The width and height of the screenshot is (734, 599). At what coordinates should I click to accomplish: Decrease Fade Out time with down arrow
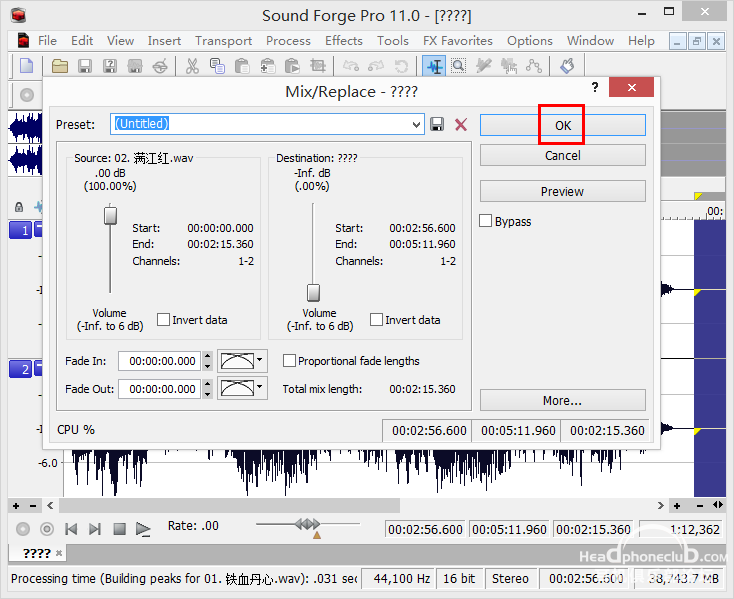coord(208,394)
